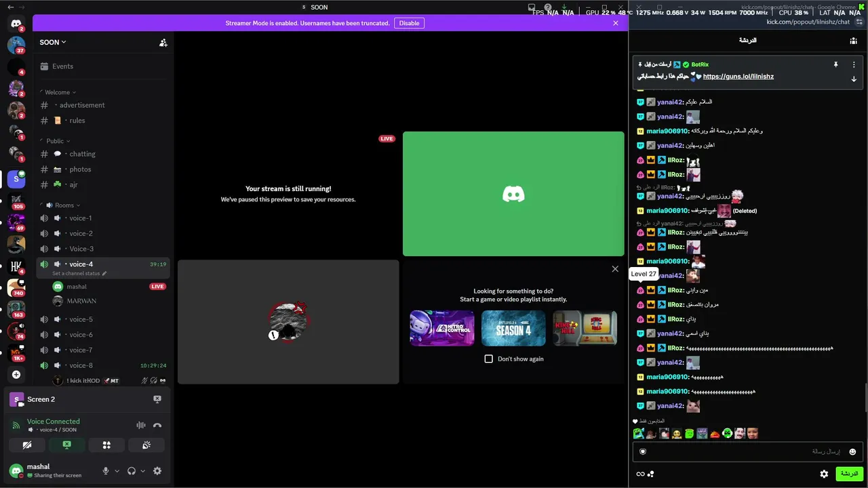
Task: Join the voice-1 channel
Action: (102, 218)
